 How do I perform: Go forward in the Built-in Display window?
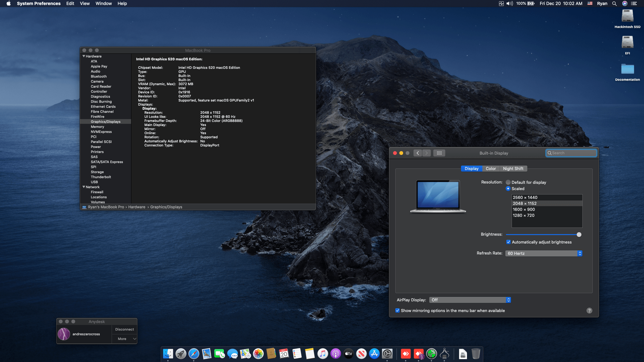coord(426,153)
